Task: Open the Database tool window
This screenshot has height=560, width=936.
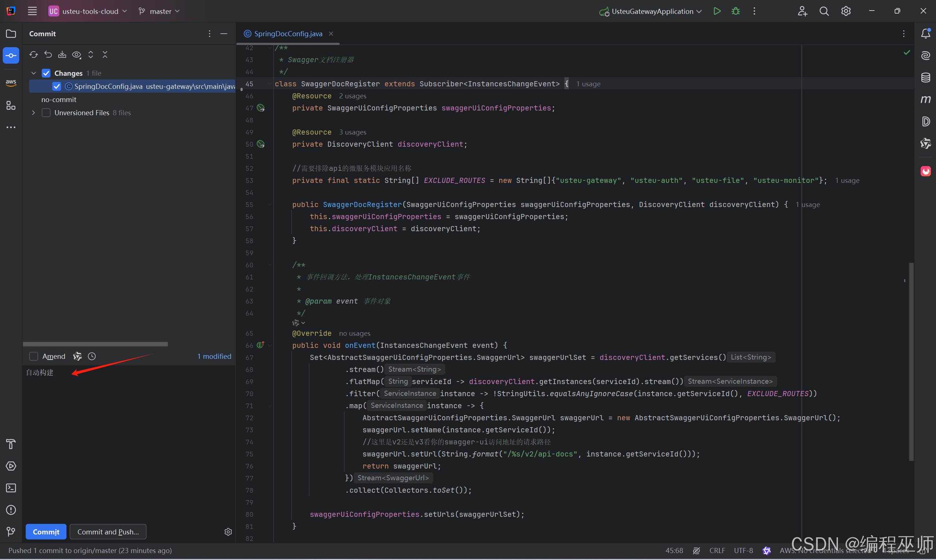Action: (925, 77)
